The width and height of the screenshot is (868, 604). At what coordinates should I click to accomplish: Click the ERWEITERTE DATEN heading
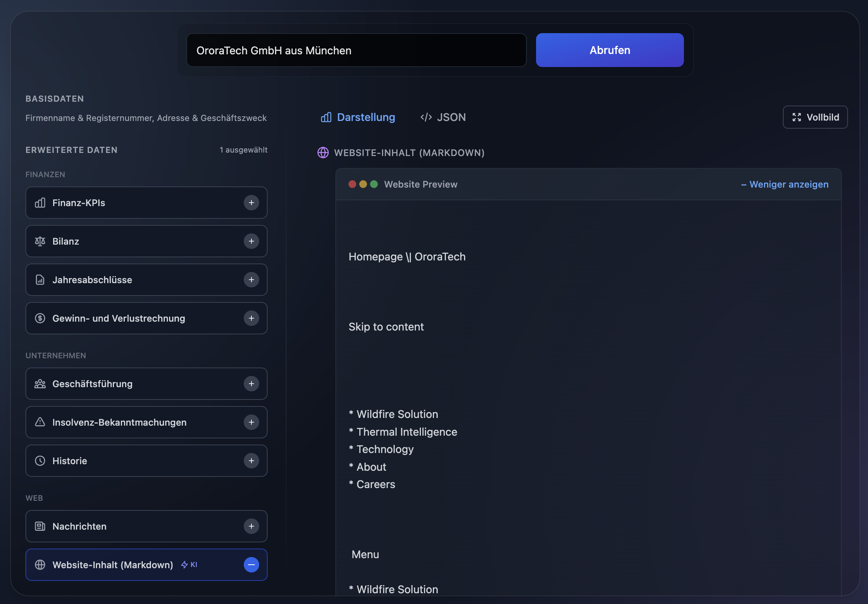[72, 150]
